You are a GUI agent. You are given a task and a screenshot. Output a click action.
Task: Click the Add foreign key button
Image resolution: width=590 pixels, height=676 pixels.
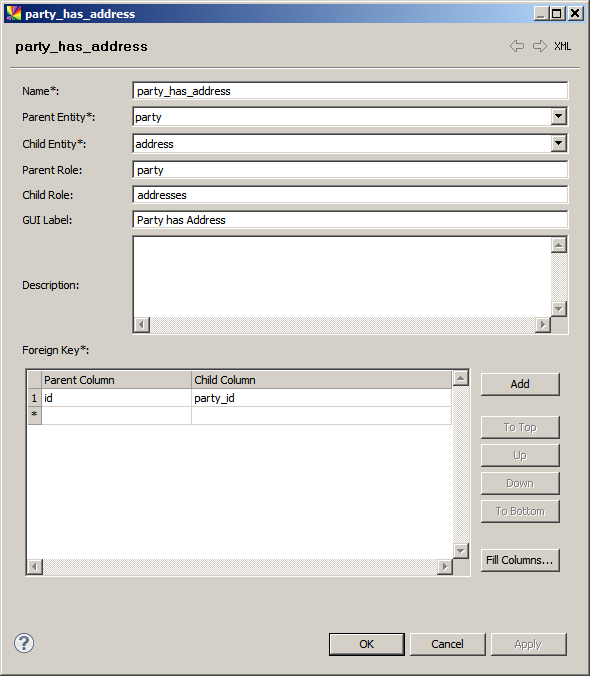520,384
